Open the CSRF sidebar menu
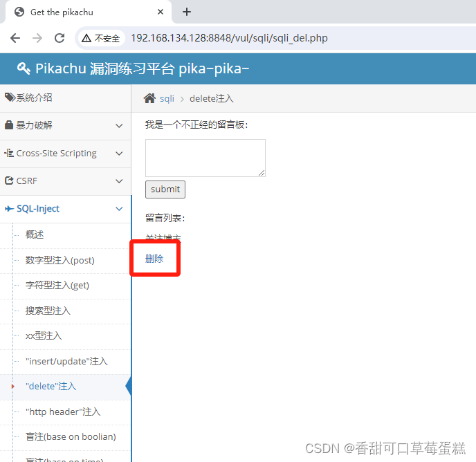The width and height of the screenshot is (476, 462). [x=65, y=181]
